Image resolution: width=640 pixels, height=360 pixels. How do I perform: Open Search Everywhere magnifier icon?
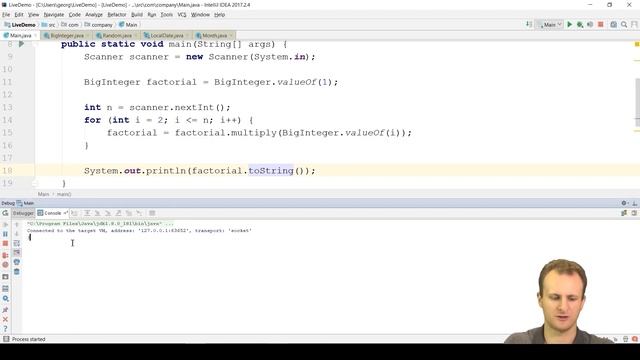(x=624, y=25)
